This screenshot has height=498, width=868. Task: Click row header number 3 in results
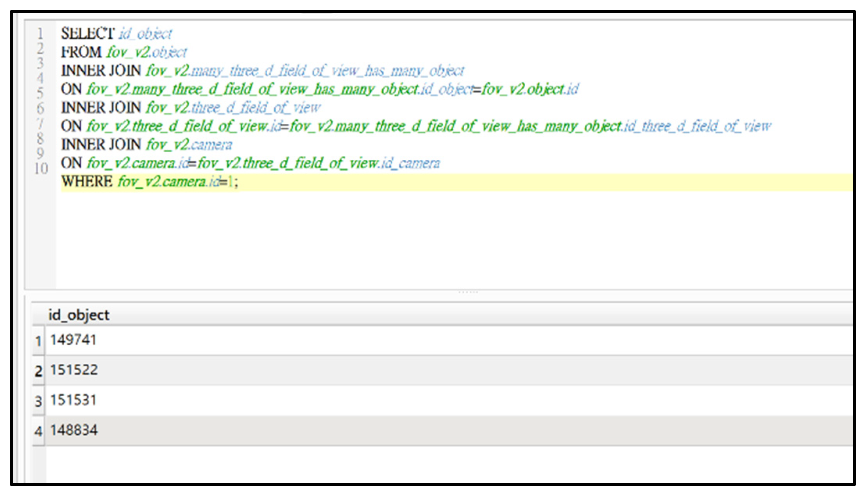pyautogui.click(x=38, y=401)
